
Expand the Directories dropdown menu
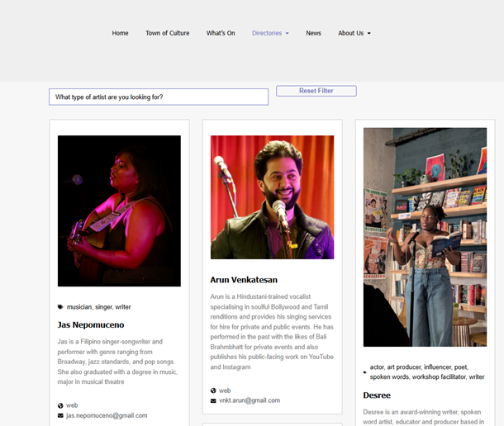pos(270,33)
